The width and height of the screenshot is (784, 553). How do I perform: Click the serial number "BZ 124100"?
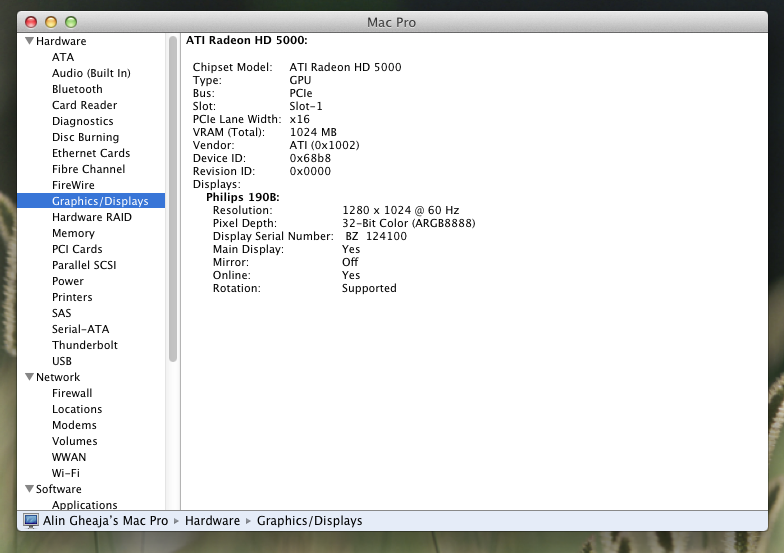(376, 236)
